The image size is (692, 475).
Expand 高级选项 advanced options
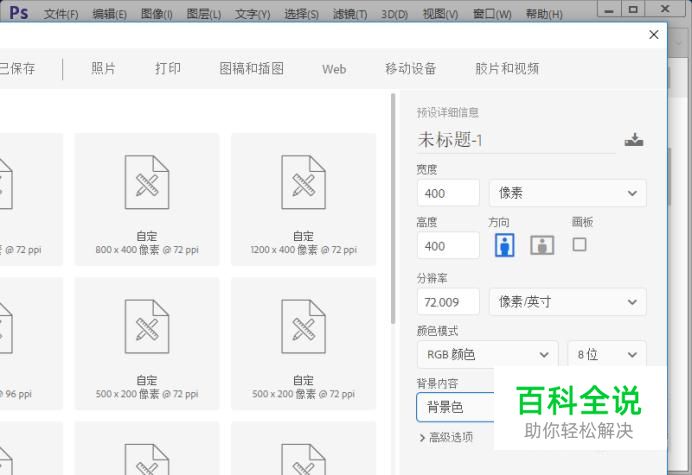pyautogui.click(x=446, y=437)
